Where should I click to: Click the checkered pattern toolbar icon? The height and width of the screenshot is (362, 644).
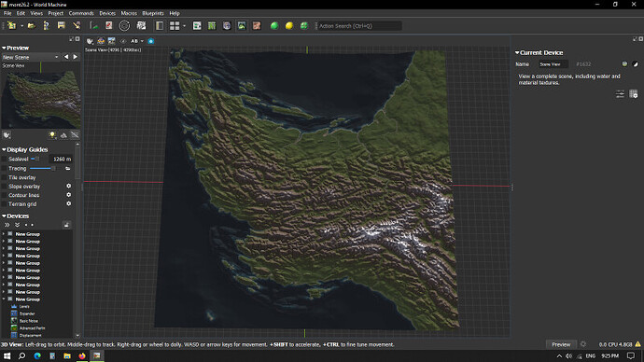click(141, 25)
